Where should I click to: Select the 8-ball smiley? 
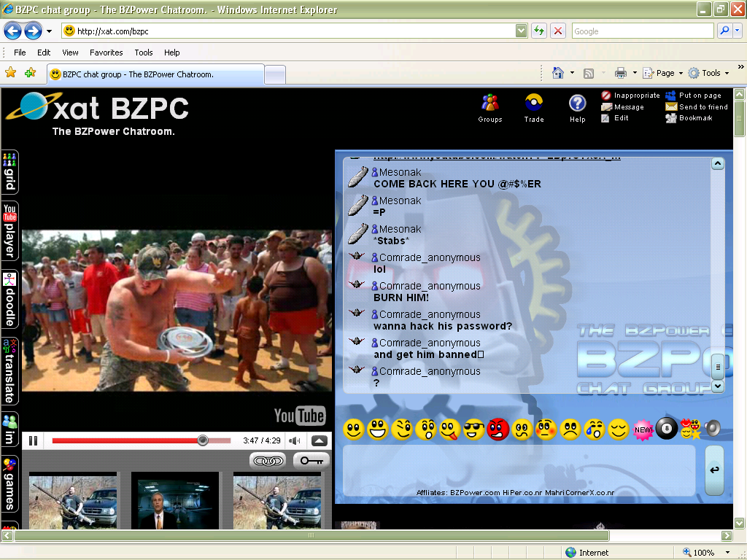tap(667, 430)
